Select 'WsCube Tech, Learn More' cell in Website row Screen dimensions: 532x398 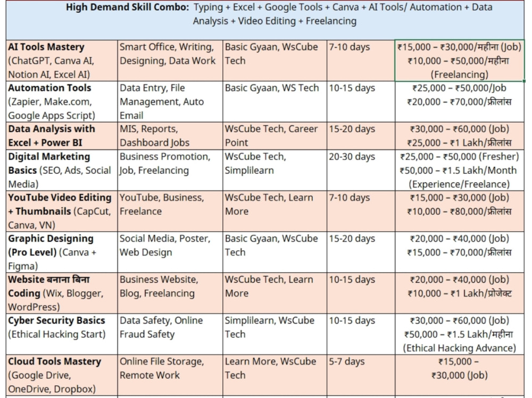275,293
